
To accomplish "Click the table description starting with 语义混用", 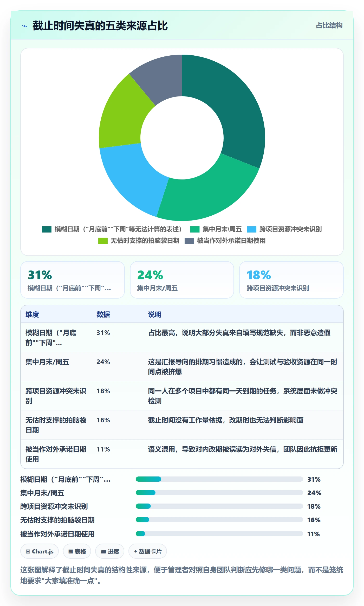I will tap(243, 449).
